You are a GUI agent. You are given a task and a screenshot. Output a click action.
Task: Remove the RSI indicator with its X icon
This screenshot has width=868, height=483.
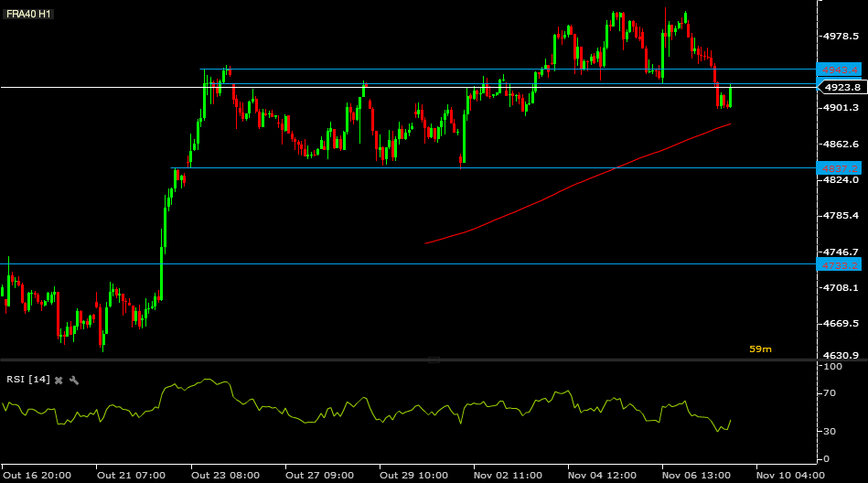coord(59,380)
